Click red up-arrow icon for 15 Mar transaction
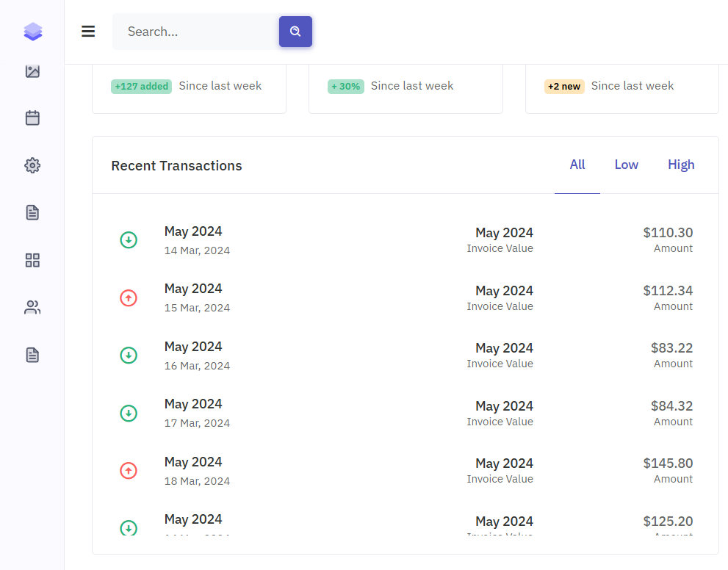The image size is (728, 570). pos(129,297)
